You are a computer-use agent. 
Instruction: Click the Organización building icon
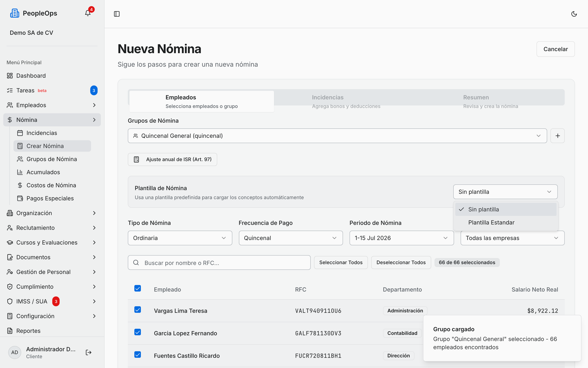coord(10,213)
